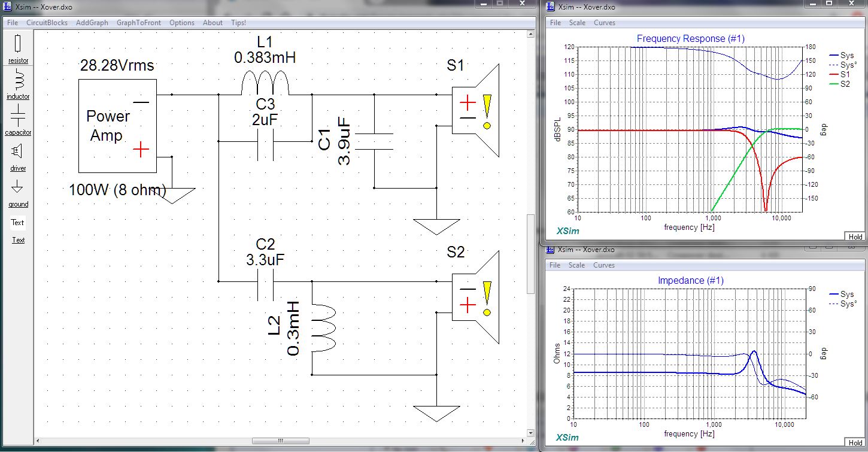Click the 3.9uF value of C1
Image resolution: width=868 pixels, height=452 pixels.
pos(345,141)
